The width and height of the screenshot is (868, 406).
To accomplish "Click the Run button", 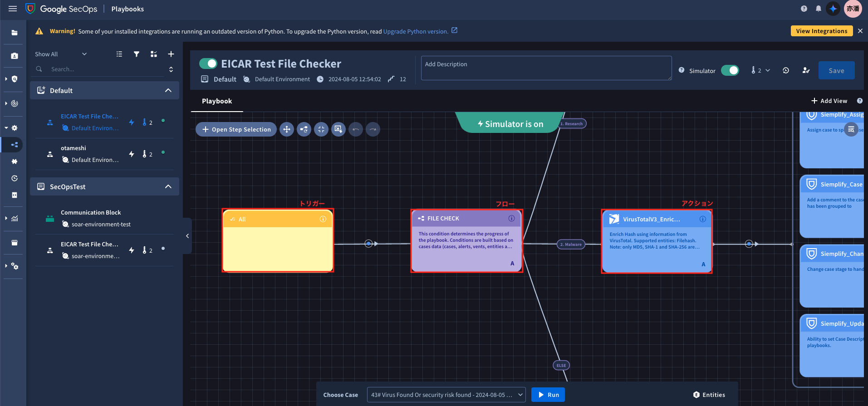I will point(548,395).
